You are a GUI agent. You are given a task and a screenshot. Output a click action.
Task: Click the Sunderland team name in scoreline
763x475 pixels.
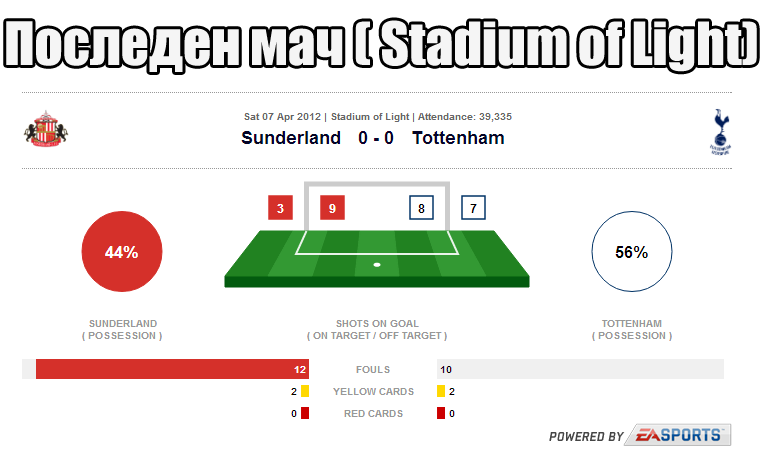291,138
